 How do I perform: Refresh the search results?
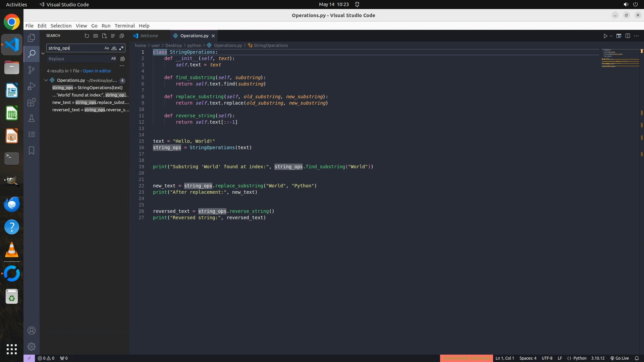point(87,36)
